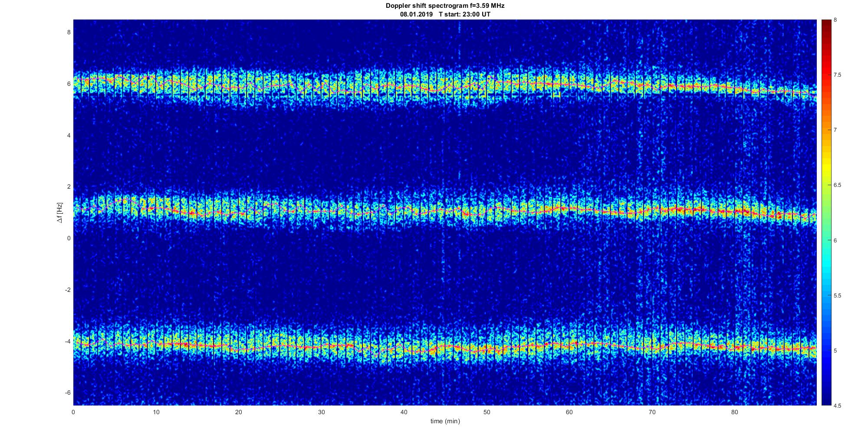Click colorbar tick label 6.5
Screen dimensions: 868x435
(837, 185)
